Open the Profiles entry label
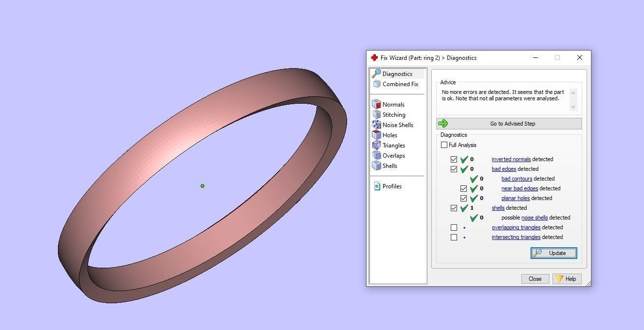Viewport: 644px width, 330px height. pos(392,186)
